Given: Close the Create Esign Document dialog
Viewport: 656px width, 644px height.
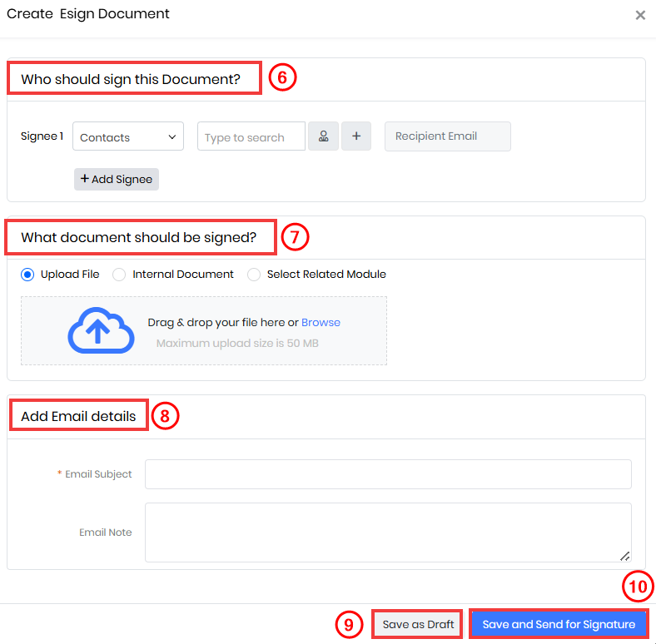Looking at the screenshot, I should (x=640, y=16).
